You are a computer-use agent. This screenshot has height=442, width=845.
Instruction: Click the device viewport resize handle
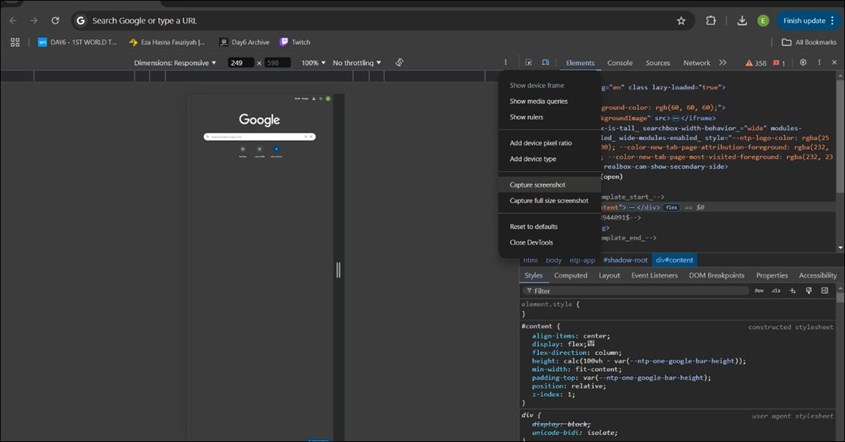coord(338,269)
